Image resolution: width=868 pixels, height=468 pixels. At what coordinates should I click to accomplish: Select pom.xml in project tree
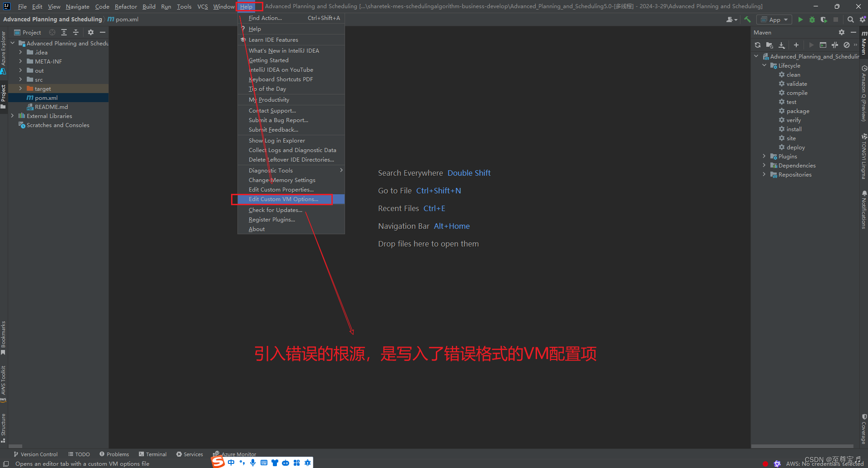pos(58,98)
